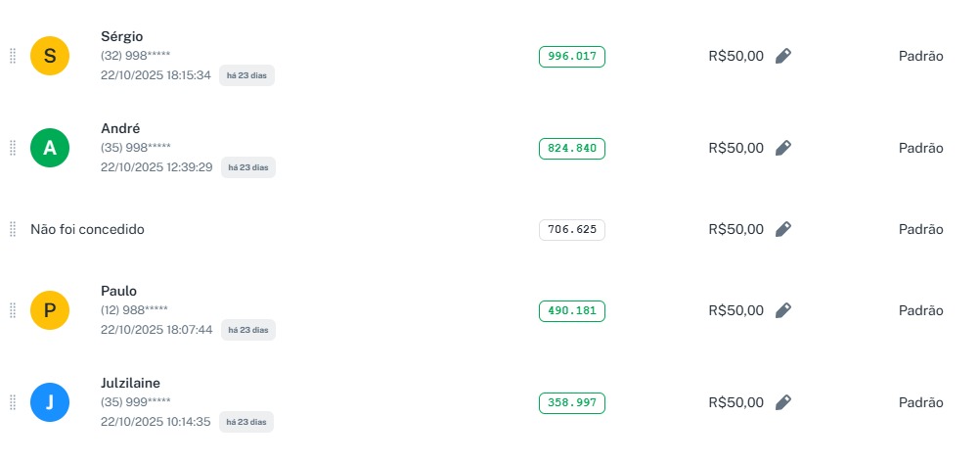
Task: Click the 490.181 number badge
Action: (x=572, y=310)
